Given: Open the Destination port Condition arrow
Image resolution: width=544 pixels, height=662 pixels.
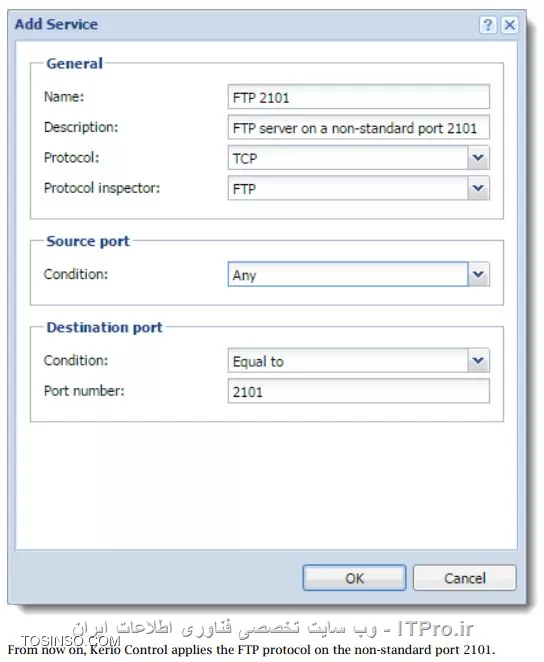Looking at the screenshot, I should coord(478,361).
